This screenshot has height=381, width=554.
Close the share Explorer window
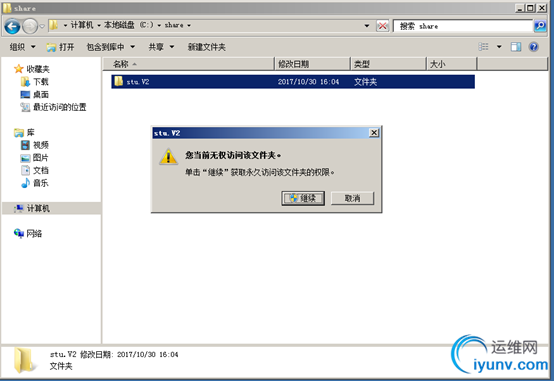542,8
